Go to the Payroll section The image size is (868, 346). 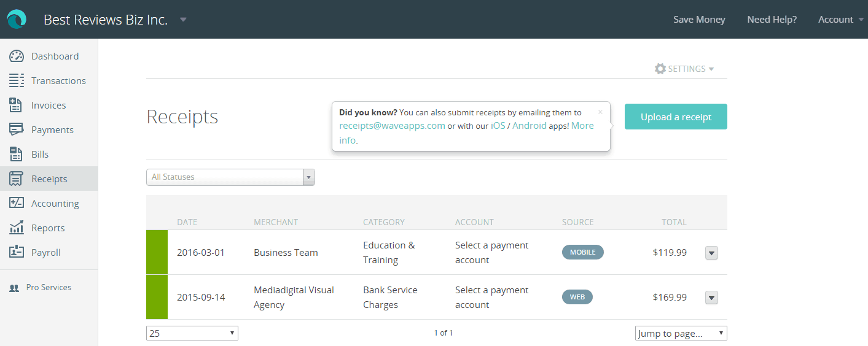coord(45,252)
